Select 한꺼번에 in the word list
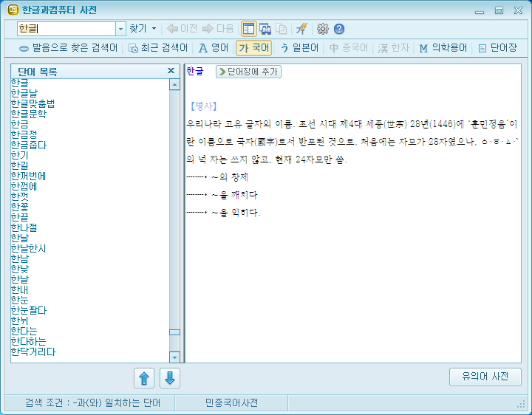532x415 pixels. coord(28,176)
